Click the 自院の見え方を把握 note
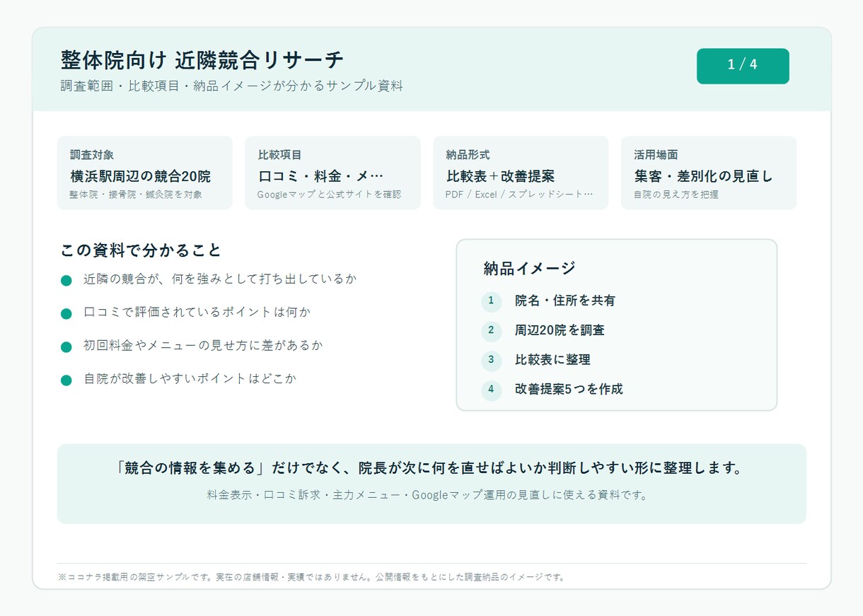 676,194
